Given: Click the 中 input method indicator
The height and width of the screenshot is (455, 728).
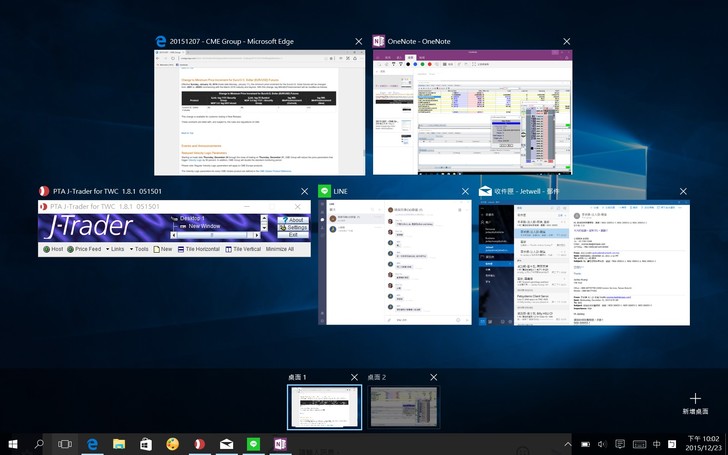Looking at the screenshot, I should pos(657,443).
